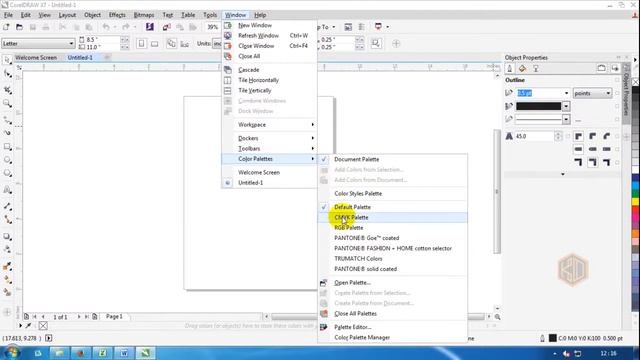The height and width of the screenshot is (360, 640).
Task: Select the Crop tool
Action: (7, 89)
